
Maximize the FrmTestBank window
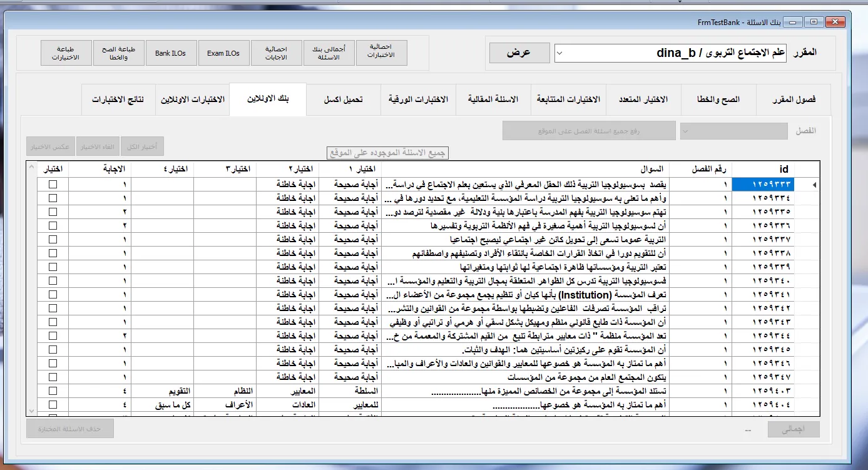(x=814, y=22)
